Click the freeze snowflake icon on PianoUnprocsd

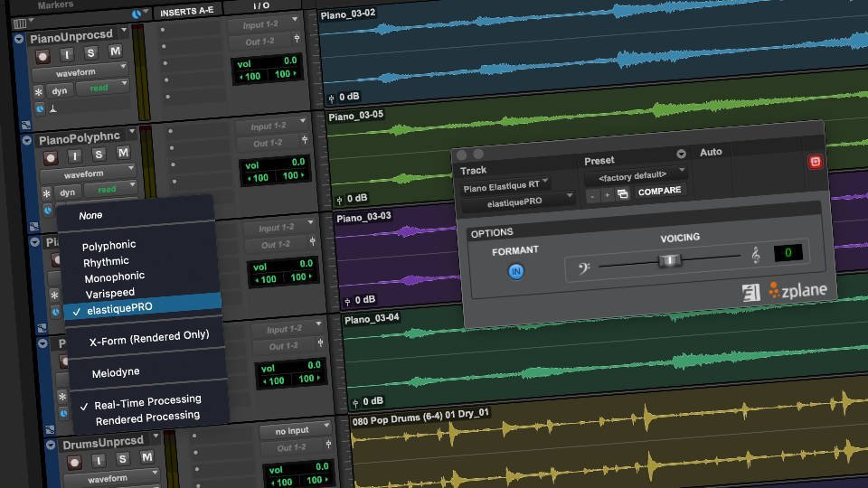[39, 92]
